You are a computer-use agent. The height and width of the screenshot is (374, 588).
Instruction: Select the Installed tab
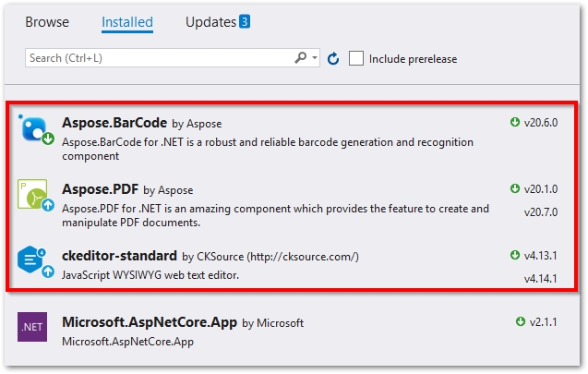[127, 21]
